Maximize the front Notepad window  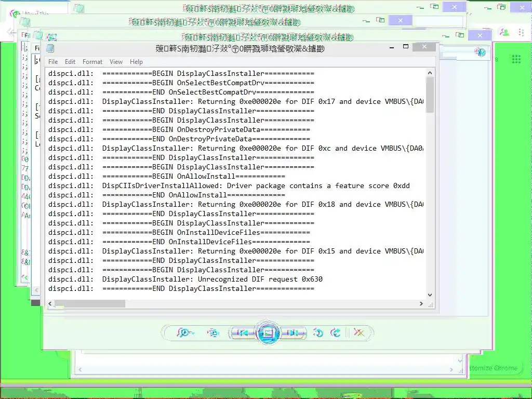[405, 46]
